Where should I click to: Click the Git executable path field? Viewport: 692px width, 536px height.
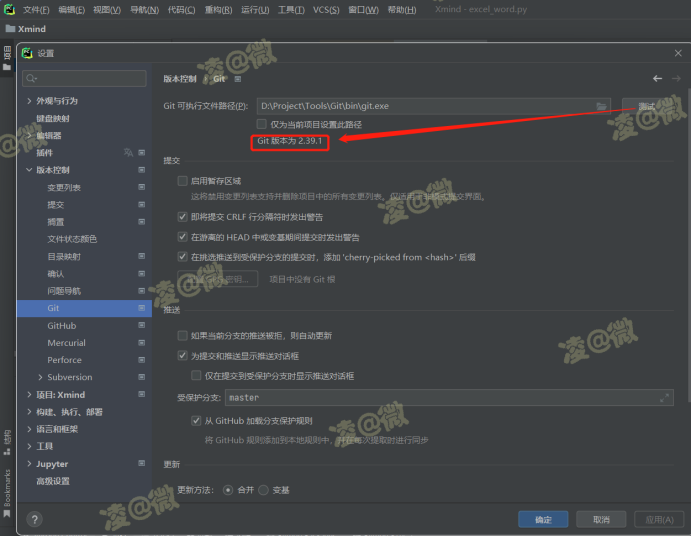[x=433, y=106]
